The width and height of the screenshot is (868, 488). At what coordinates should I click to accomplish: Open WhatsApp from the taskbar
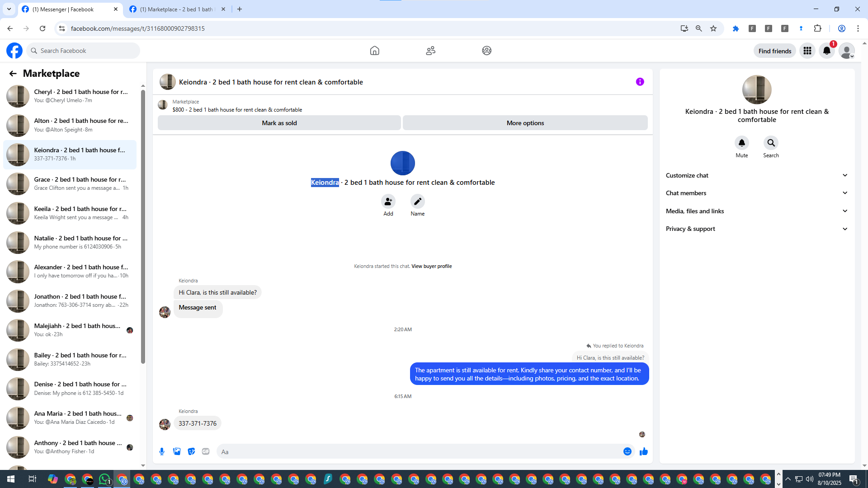[x=104, y=479]
